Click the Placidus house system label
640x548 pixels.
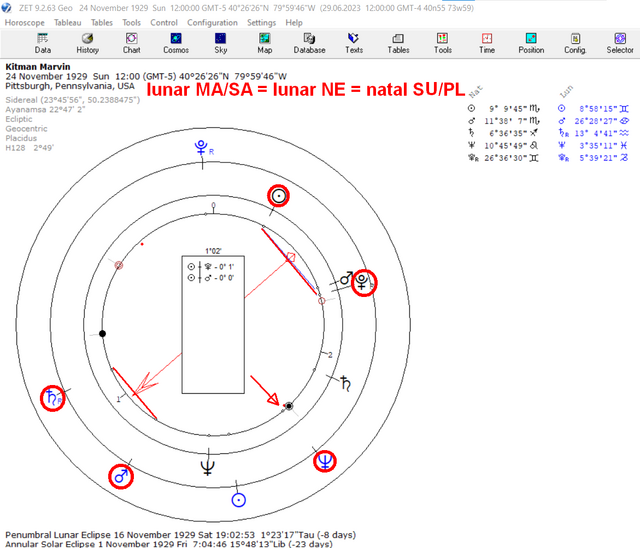[21, 138]
